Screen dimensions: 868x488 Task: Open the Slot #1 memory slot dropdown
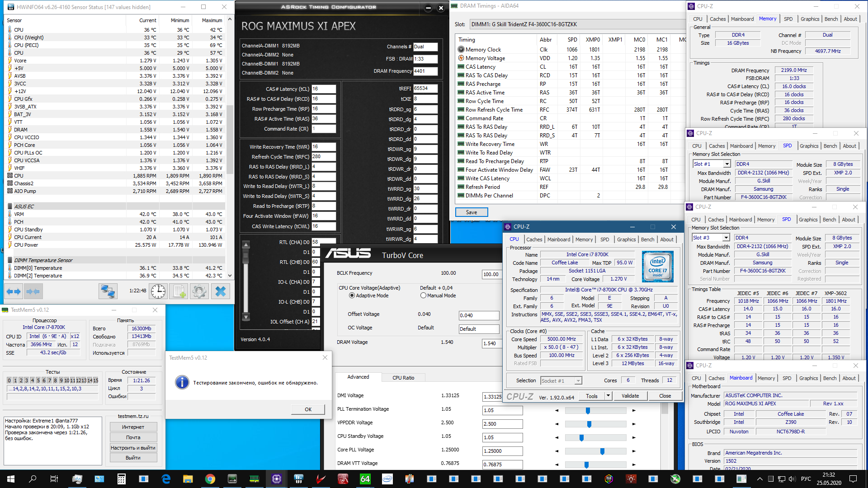pyautogui.click(x=727, y=164)
